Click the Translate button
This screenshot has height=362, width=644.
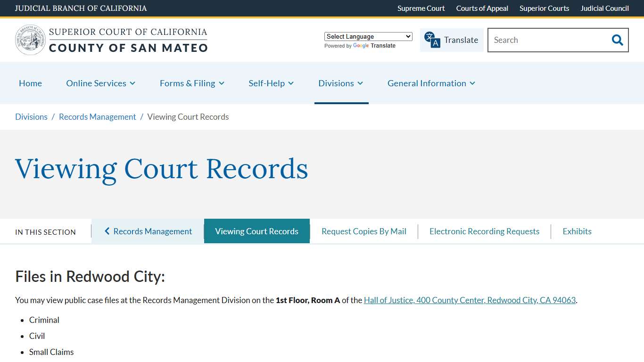click(452, 40)
